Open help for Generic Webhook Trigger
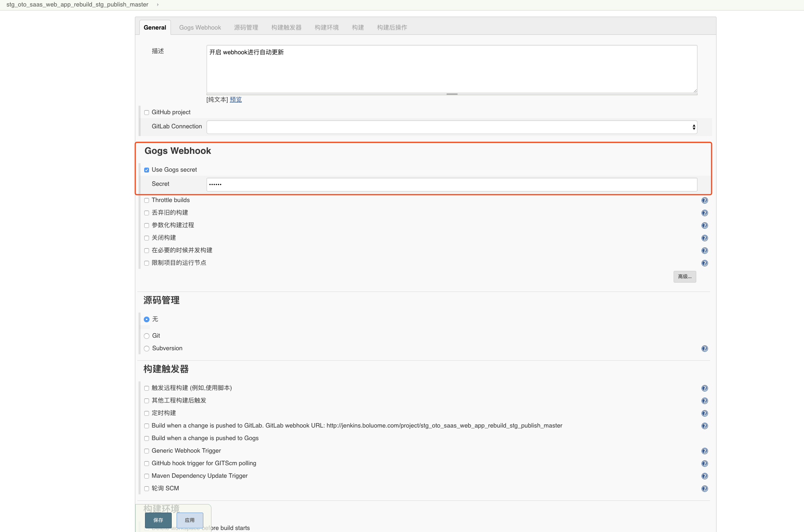This screenshot has height=532, width=804. coord(705,451)
